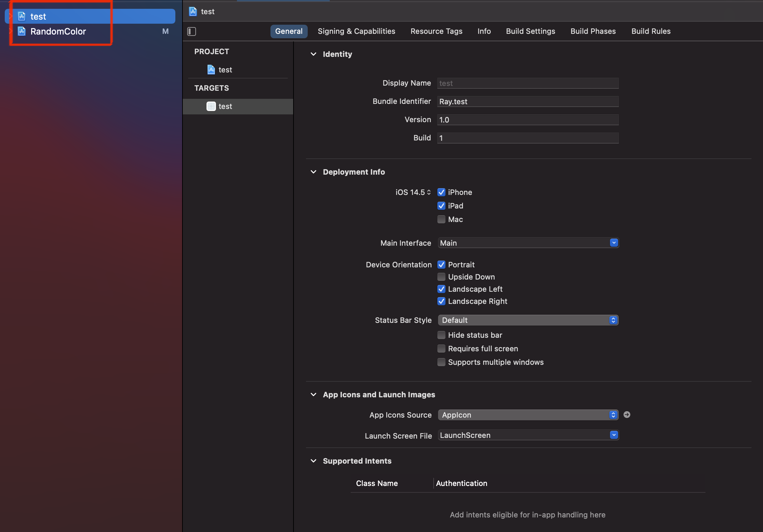Open the Launch Screen File dropdown
This screenshot has width=763, height=532.
pyautogui.click(x=614, y=435)
